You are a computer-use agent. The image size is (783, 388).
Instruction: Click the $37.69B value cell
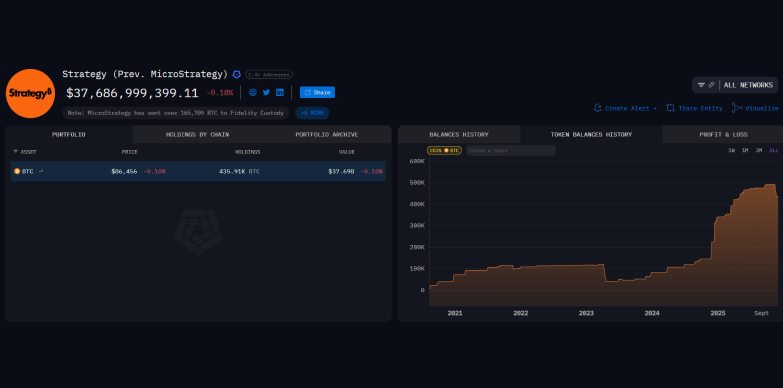click(342, 171)
